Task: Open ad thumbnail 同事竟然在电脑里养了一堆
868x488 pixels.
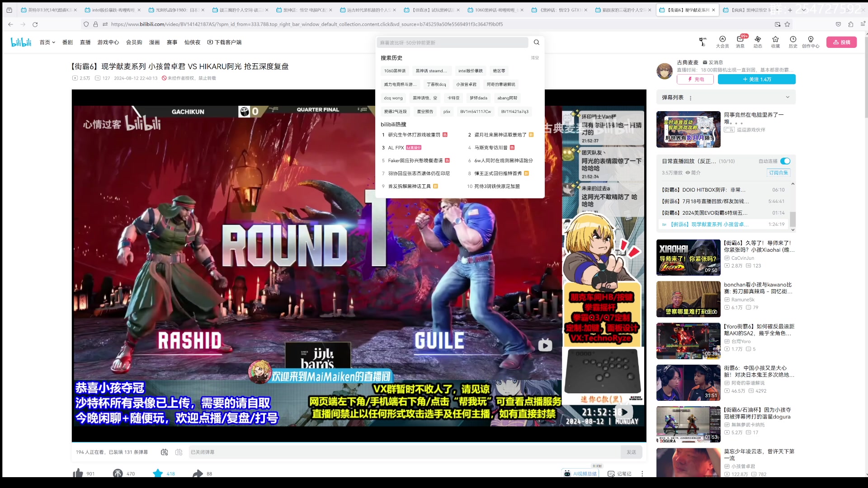Action: (x=688, y=129)
